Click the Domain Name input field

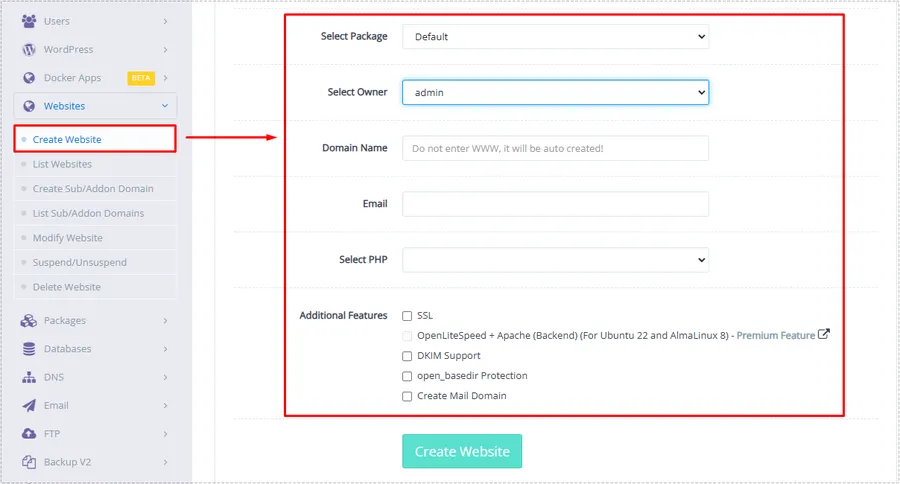point(555,148)
